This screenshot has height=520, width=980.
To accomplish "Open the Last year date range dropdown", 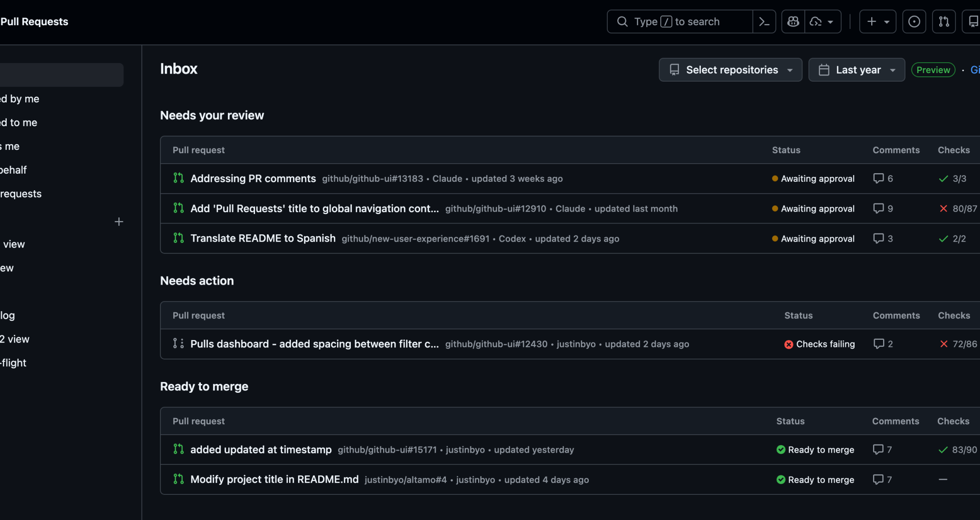I will pos(857,70).
